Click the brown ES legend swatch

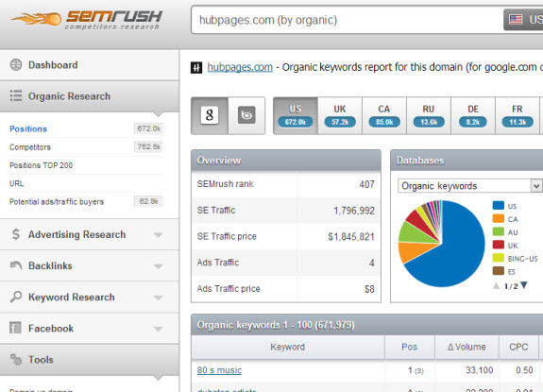pyautogui.click(x=499, y=271)
